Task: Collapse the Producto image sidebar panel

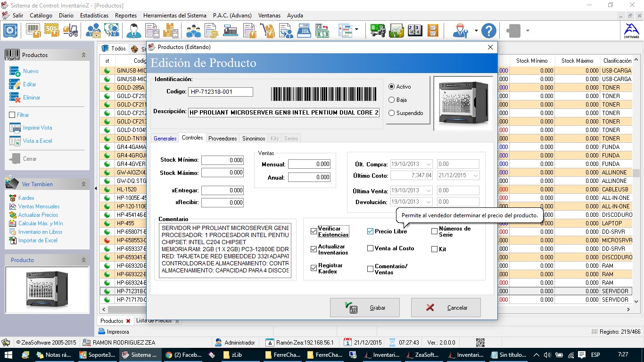Action: click(83, 260)
